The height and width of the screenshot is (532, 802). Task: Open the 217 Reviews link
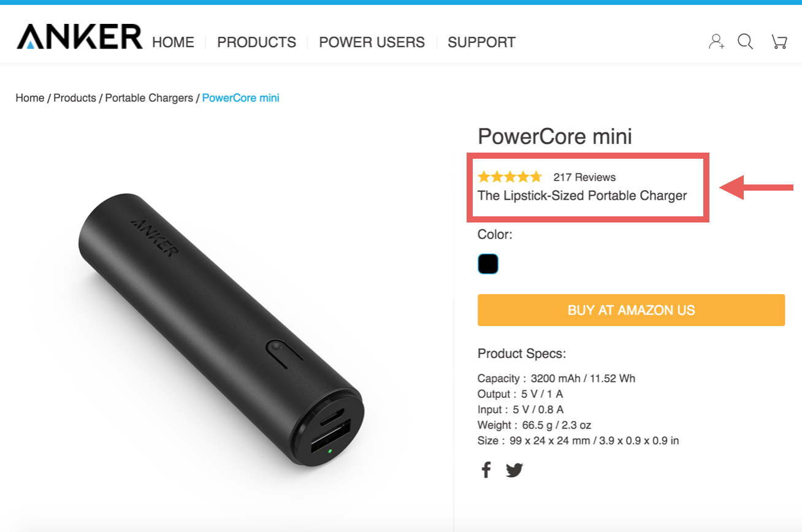click(x=584, y=177)
